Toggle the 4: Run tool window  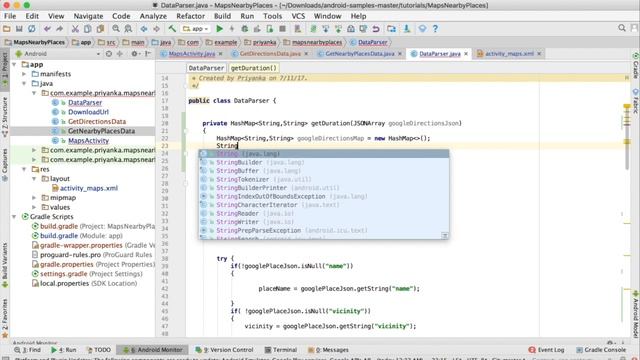tap(64, 350)
